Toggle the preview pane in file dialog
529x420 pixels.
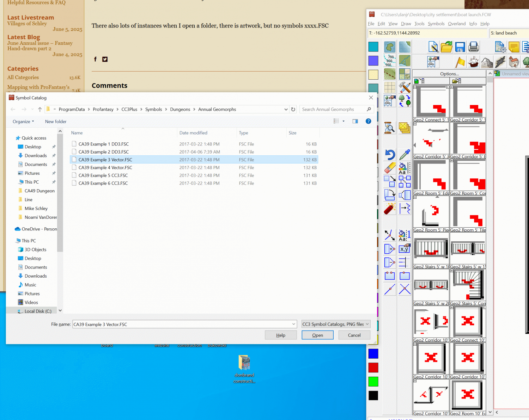pos(355,121)
